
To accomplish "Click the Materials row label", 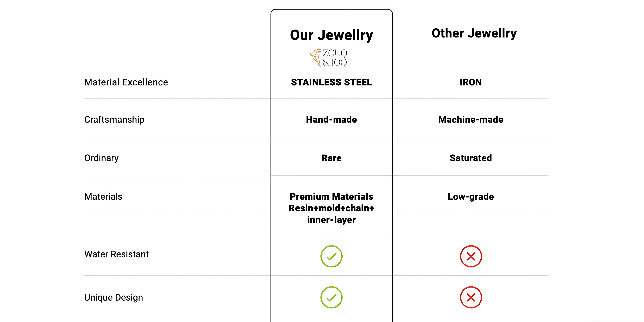I will tap(103, 197).
